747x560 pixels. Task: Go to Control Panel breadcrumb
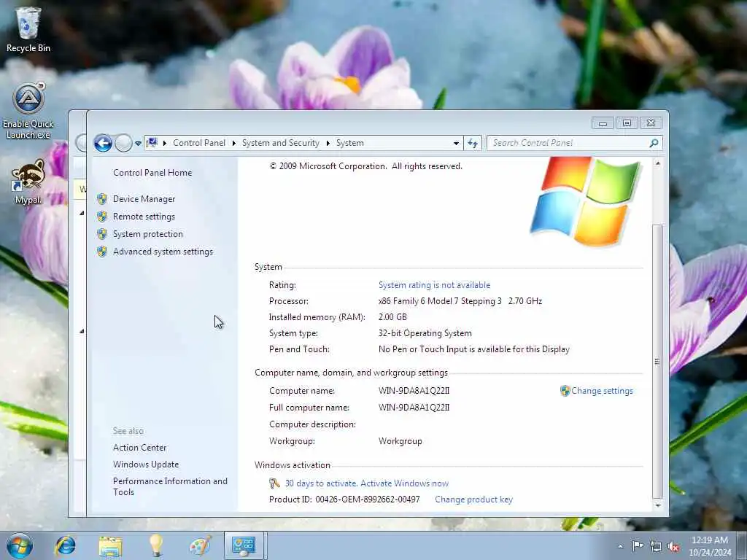(x=199, y=143)
